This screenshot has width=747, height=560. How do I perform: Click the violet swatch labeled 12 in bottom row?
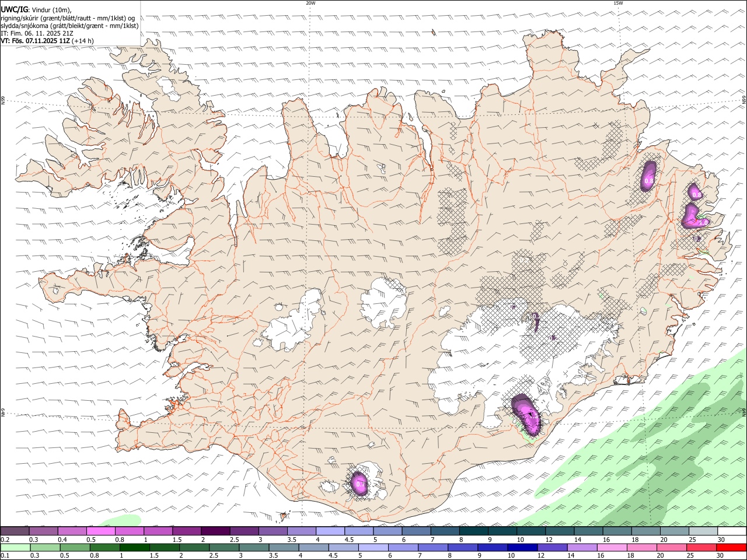pos(551,547)
